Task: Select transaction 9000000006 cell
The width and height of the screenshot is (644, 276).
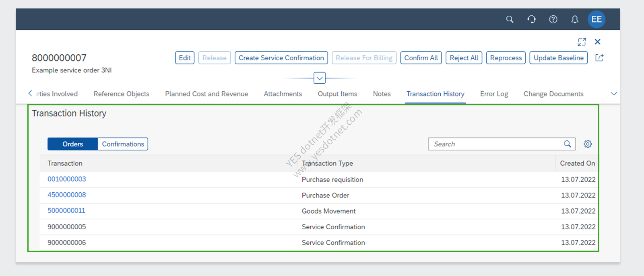Action: click(x=67, y=243)
